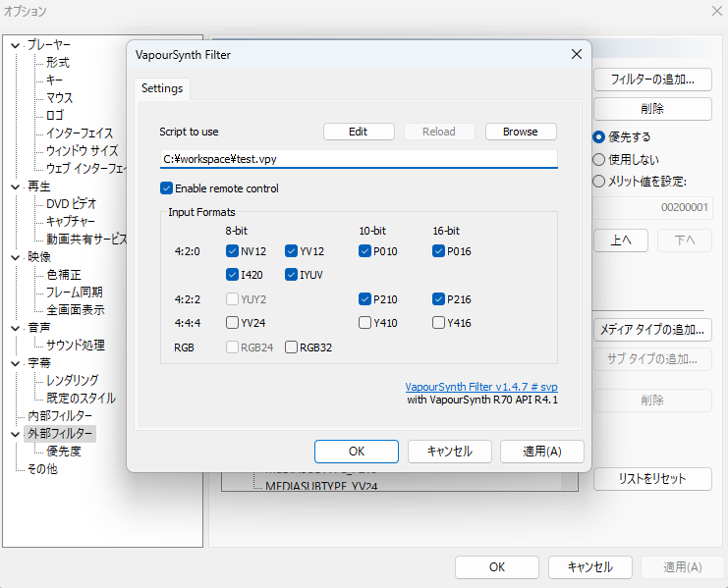This screenshot has height=588, width=728.
Task: Click the リストをリセット button
Action: (x=652, y=479)
